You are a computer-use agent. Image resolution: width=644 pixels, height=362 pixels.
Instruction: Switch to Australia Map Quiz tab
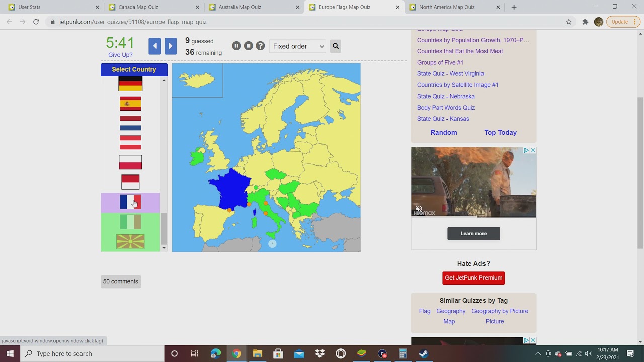pos(254,7)
